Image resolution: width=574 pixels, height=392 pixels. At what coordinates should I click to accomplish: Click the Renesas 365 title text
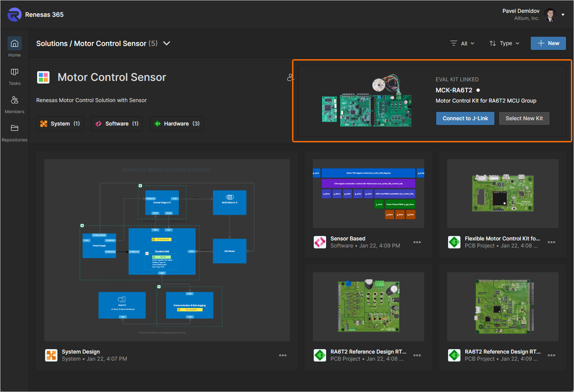coord(44,15)
